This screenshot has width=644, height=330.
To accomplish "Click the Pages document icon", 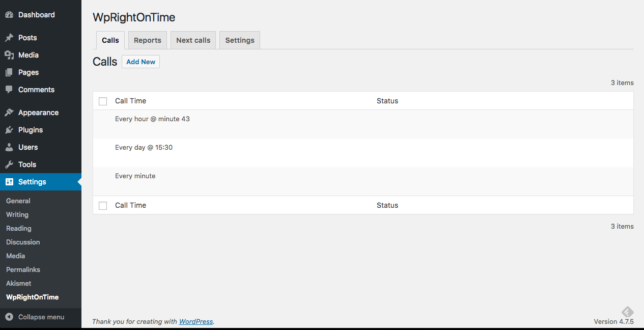I will (x=9, y=72).
